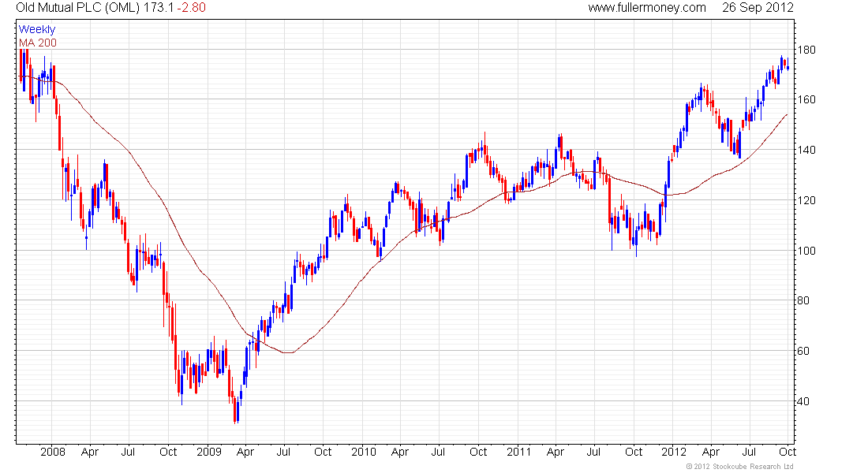Click the 140 price axis label
The height and width of the screenshot is (473, 868).
[806, 150]
